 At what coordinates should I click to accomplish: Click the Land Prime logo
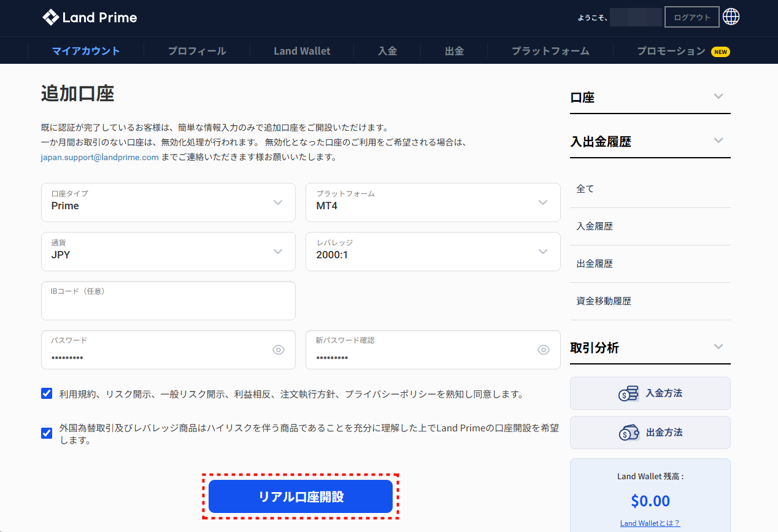tap(90, 17)
